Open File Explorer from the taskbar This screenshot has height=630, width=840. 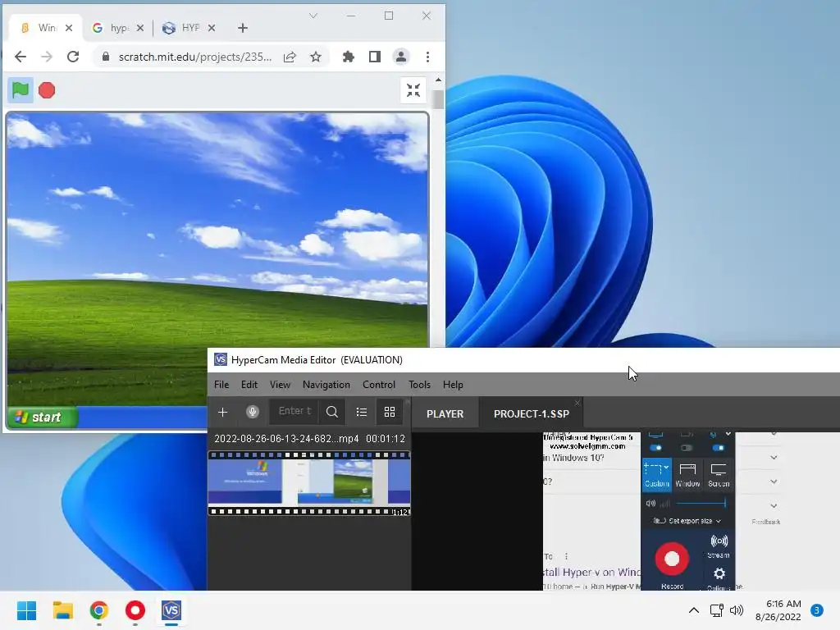pos(62,610)
